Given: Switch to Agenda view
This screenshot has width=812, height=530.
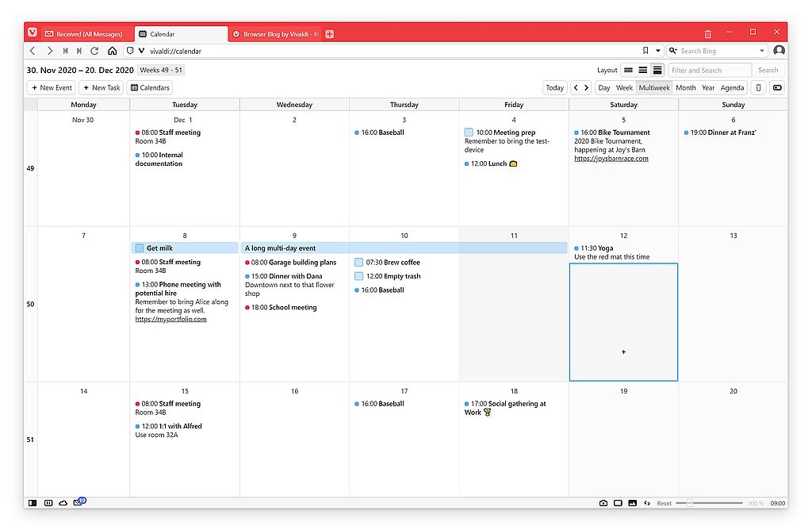Looking at the screenshot, I should click(x=732, y=87).
